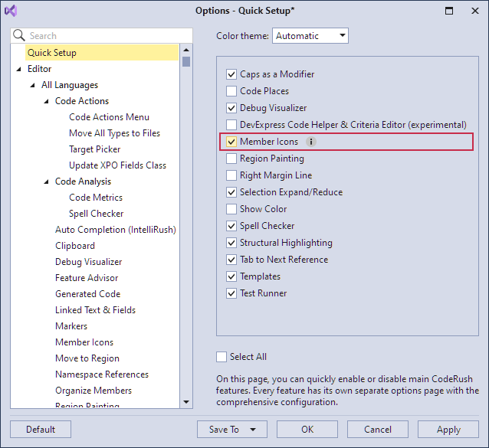This screenshot has width=489, height=448.
Task: Uncheck the Debug Visualizer feature checkbox
Action: (x=231, y=108)
